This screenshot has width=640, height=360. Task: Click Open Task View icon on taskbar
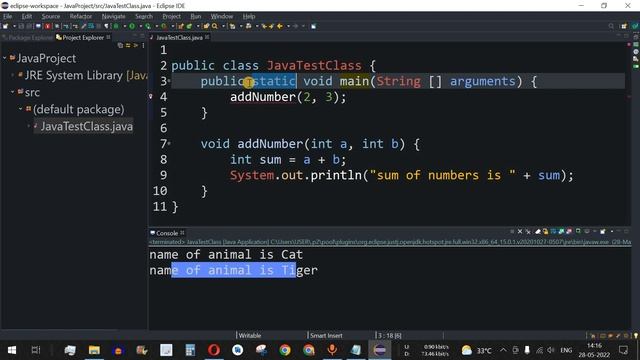36,350
